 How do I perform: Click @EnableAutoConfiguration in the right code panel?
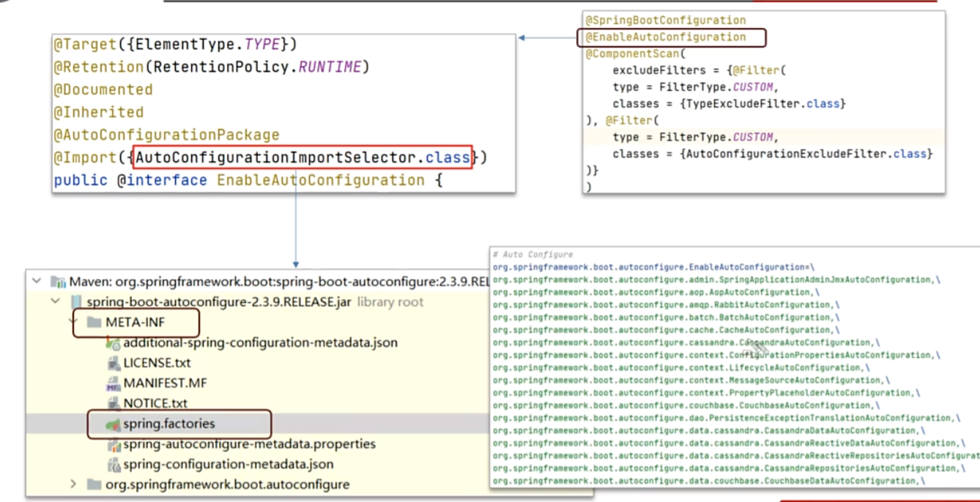[666, 37]
